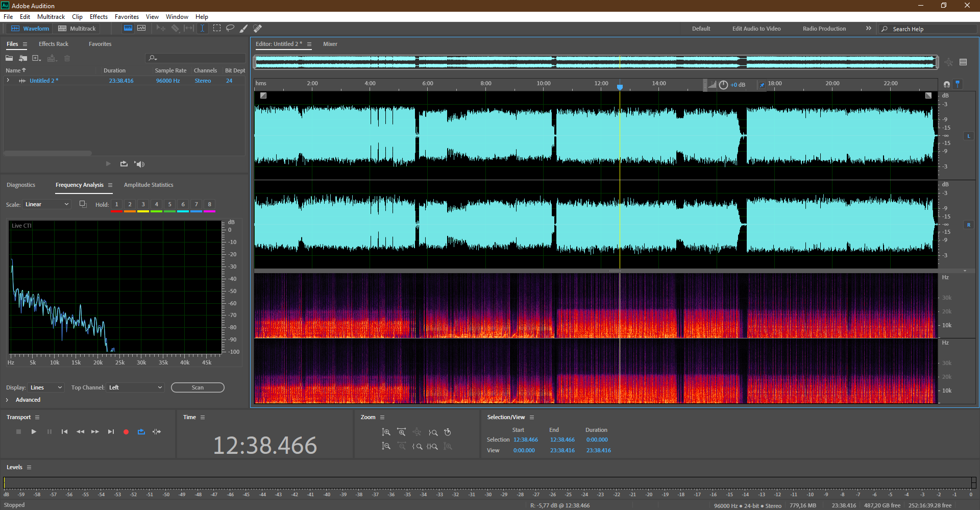
Task: Click the Record button in Transport
Action: [x=126, y=432]
